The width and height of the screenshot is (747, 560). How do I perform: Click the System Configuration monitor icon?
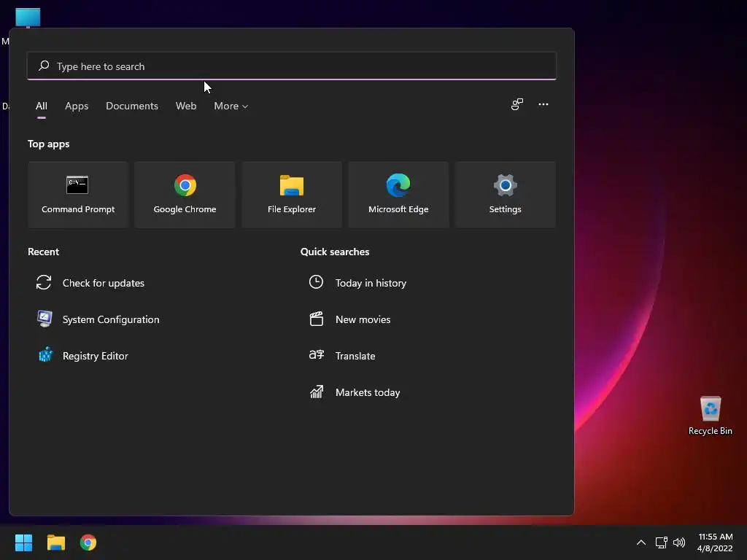(x=44, y=319)
